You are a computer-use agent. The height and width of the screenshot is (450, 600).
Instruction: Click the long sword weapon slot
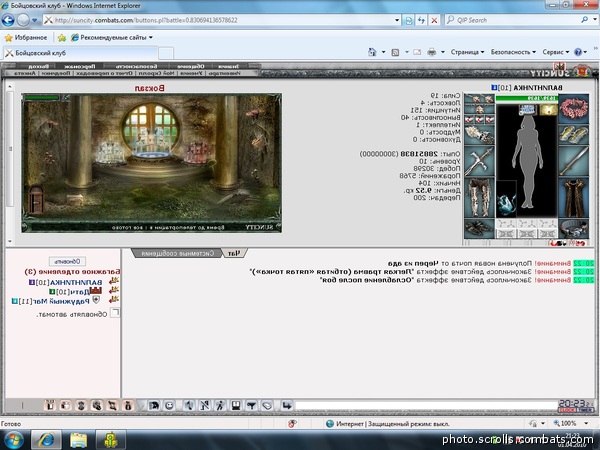tap(574, 161)
